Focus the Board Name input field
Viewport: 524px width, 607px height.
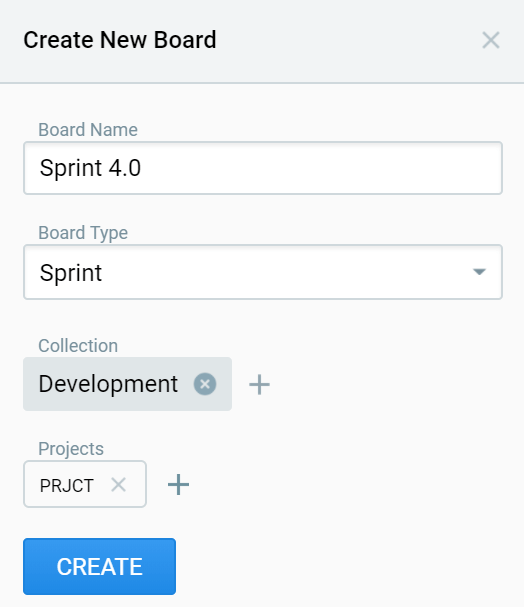coord(263,168)
